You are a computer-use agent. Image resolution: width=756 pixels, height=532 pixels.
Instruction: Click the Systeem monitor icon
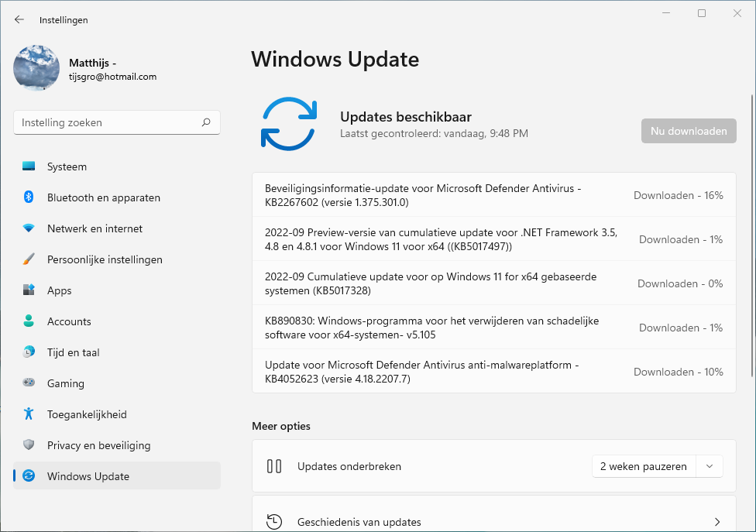[29, 166]
